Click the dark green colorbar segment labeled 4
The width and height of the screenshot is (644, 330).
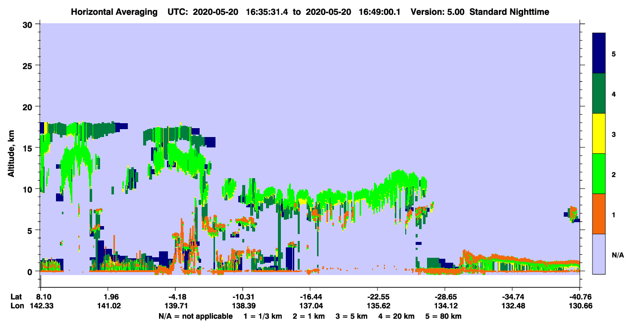(x=599, y=94)
